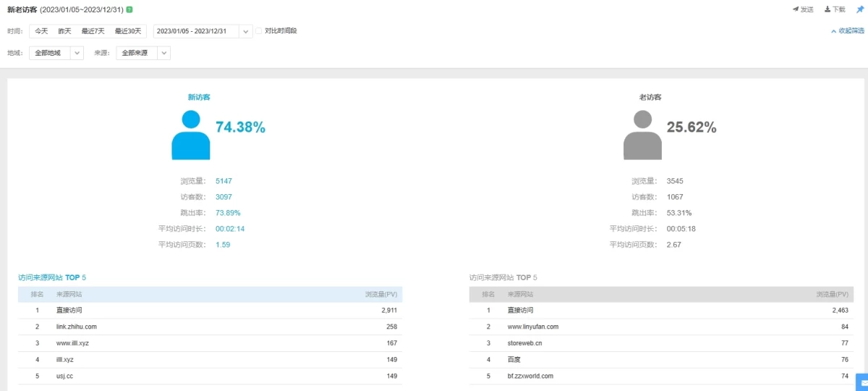The image size is (868, 391).
Task: Click the green help icon beside the title
Action: point(129,9)
